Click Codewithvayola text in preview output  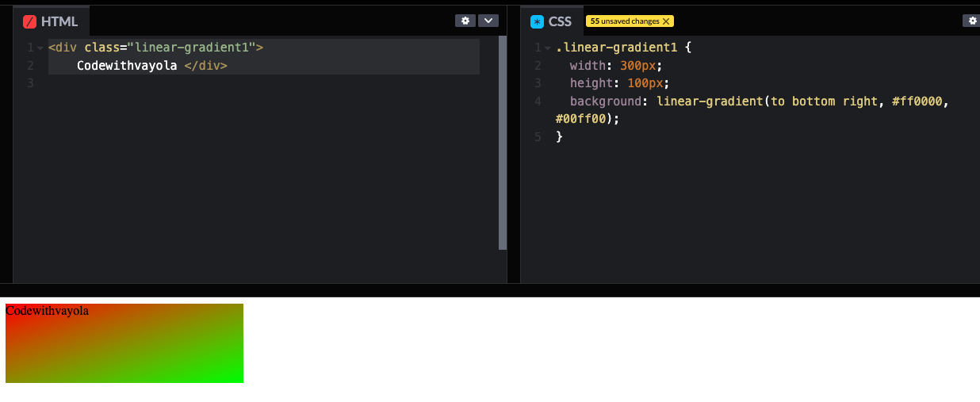(x=47, y=311)
